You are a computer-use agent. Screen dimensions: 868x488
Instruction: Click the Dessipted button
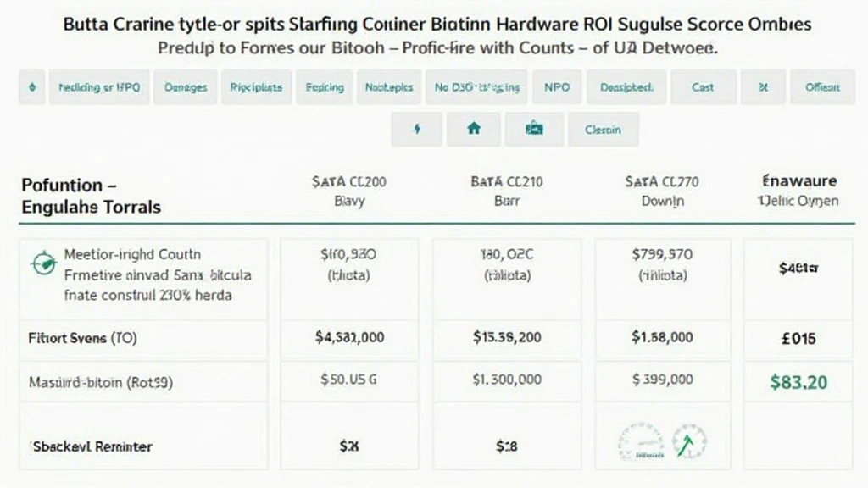(626, 86)
